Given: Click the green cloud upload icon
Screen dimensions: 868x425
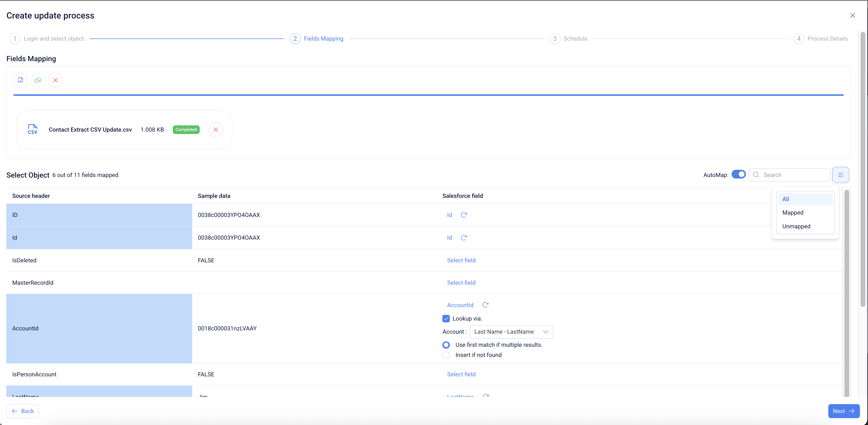Looking at the screenshot, I should (x=38, y=80).
